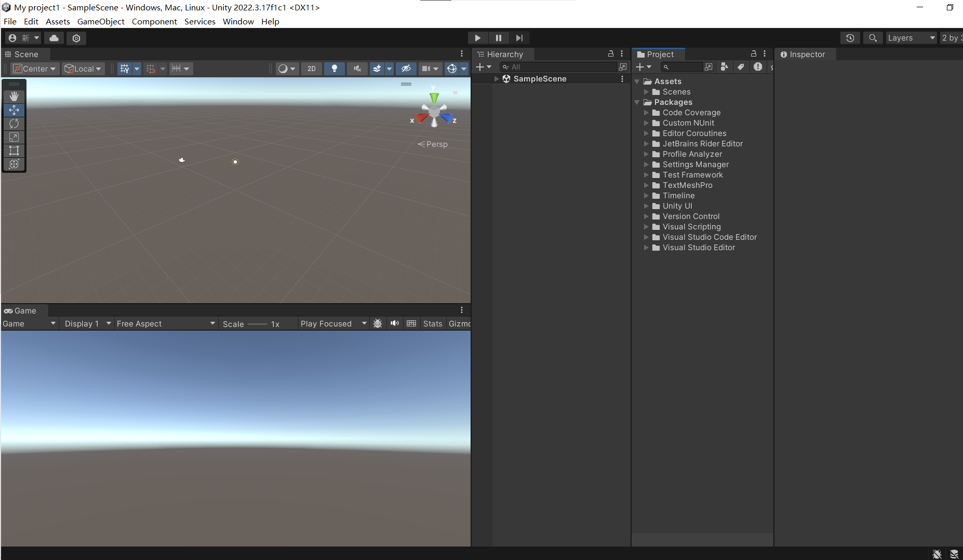Click the account profile icon
The height and width of the screenshot is (560, 963).
click(x=23, y=38)
